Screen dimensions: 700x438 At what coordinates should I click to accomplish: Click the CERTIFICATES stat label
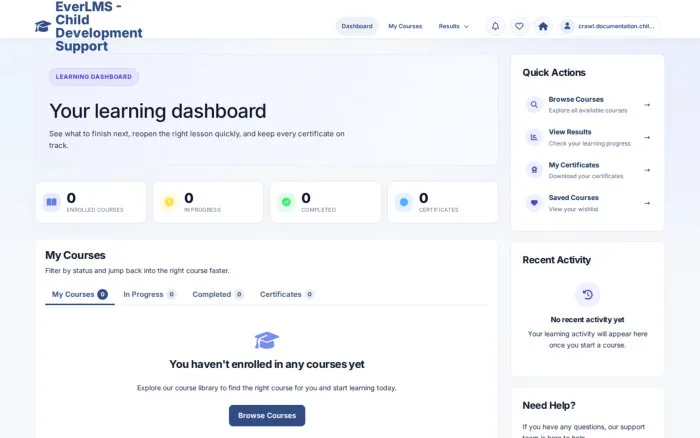coord(438,210)
